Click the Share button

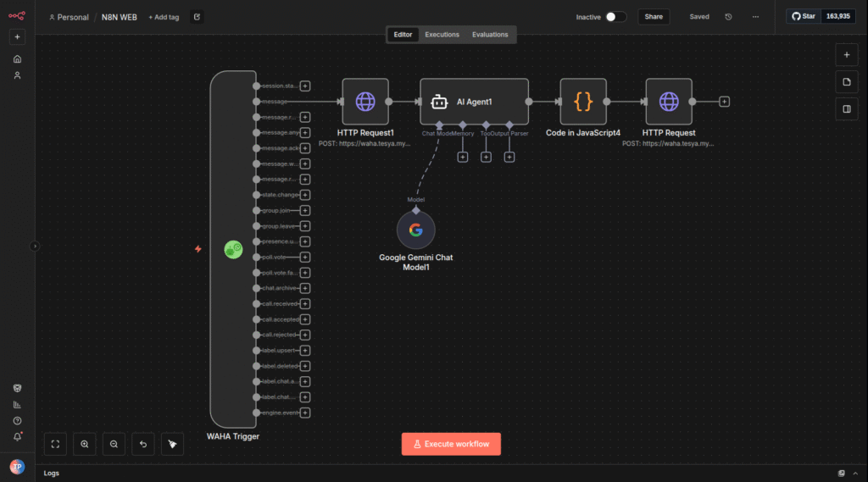(654, 17)
